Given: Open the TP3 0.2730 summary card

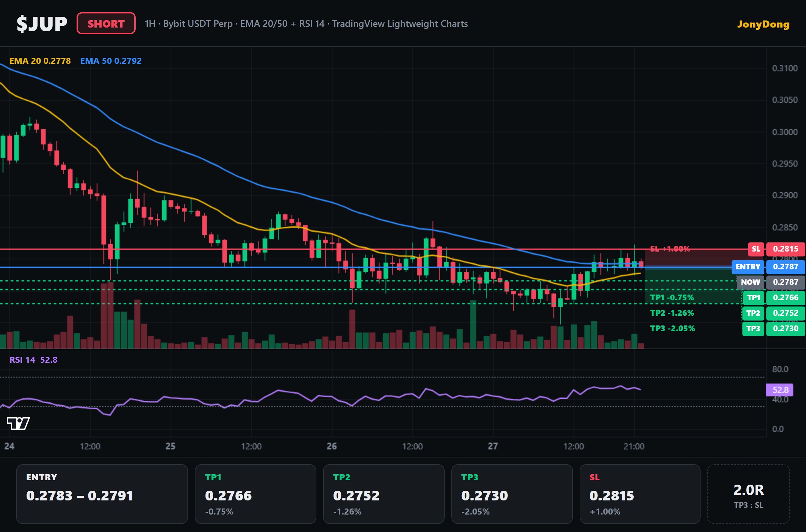Looking at the screenshot, I should click(x=512, y=494).
